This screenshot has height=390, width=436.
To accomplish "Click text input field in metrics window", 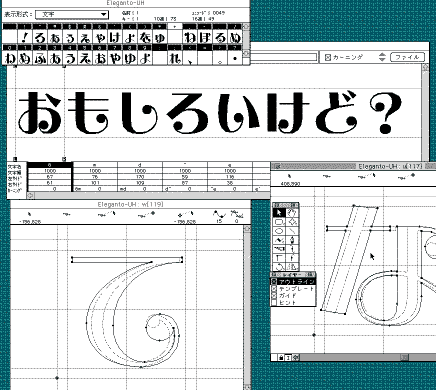I will [x=283, y=57].
